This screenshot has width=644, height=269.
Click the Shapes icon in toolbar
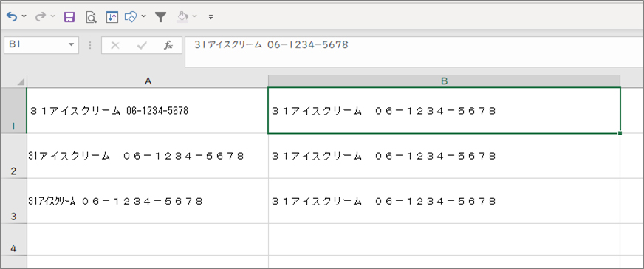(x=131, y=17)
